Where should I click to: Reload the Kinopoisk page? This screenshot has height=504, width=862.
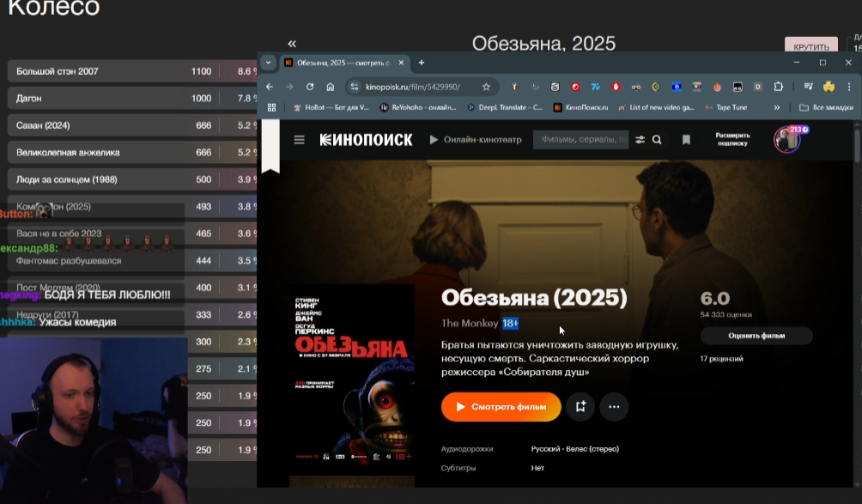[x=310, y=87]
